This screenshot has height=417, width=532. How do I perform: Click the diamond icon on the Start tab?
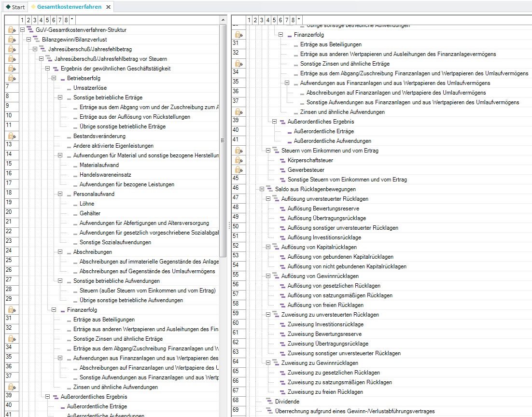click(8, 7)
